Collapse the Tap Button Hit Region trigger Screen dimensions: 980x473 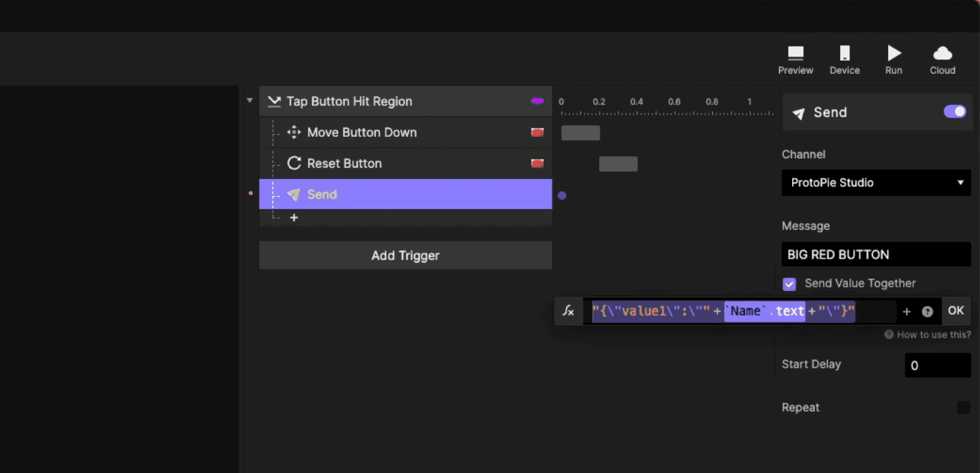pyautogui.click(x=250, y=100)
